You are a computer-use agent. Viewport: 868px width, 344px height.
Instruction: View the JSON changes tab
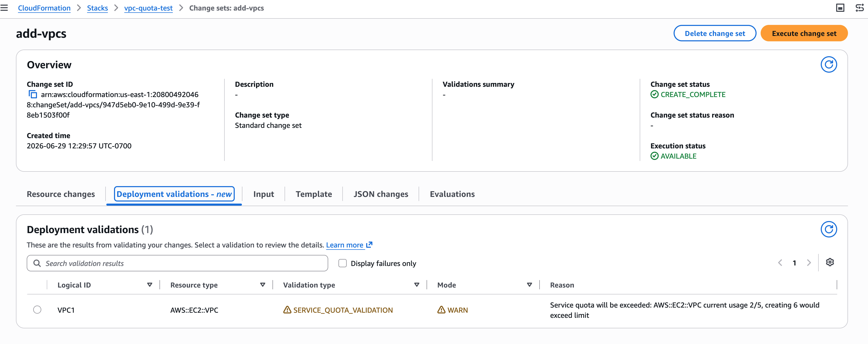pos(381,194)
